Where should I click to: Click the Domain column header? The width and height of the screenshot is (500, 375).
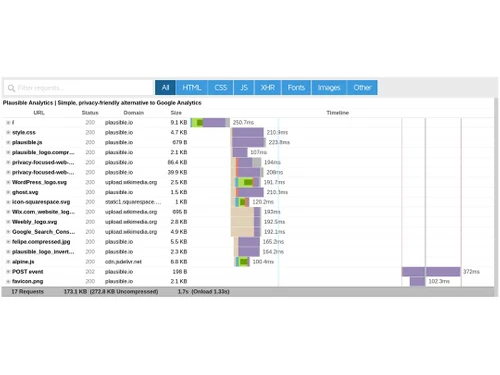tap(134, 113)
